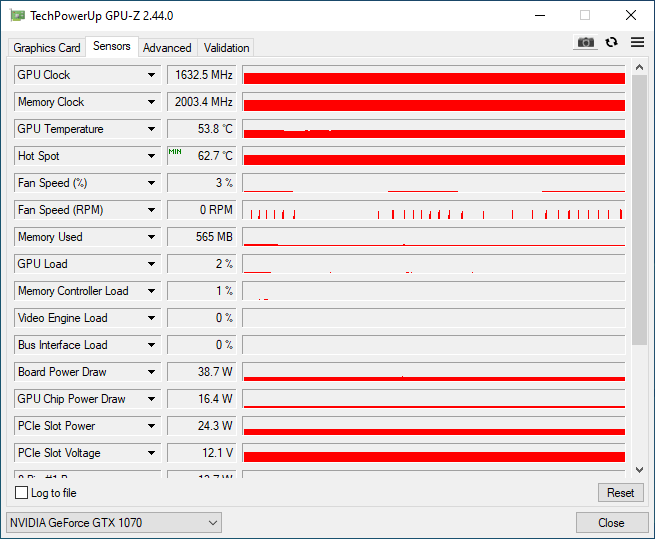Click the sensor list vertical scrollbar thumb
Viewport: 655px width, 539px height.
(639, 210)
